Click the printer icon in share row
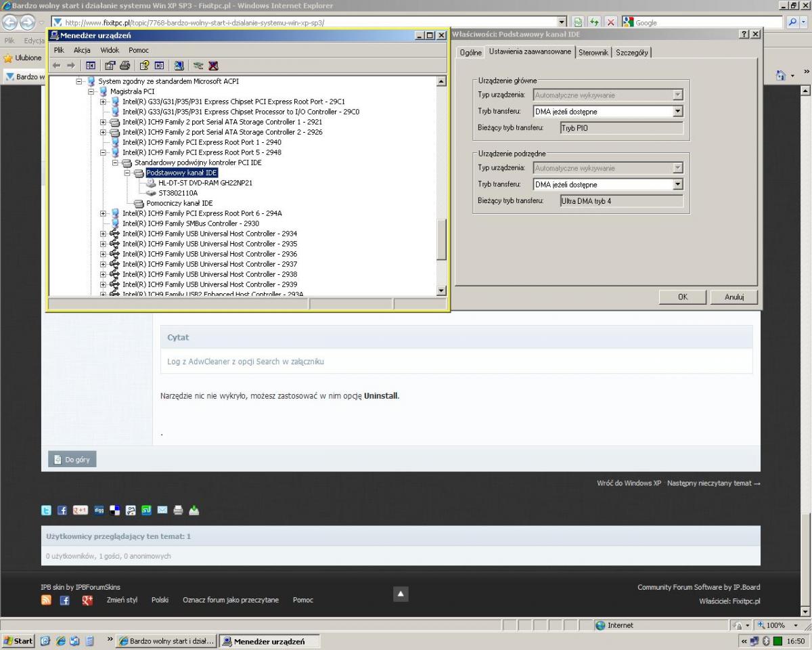 click(178, 511)
